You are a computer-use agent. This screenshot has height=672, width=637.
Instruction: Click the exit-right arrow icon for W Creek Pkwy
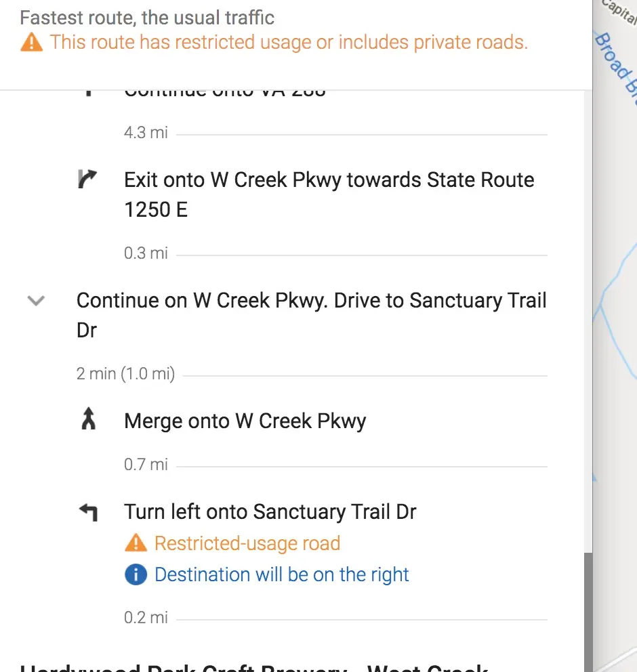87,179
